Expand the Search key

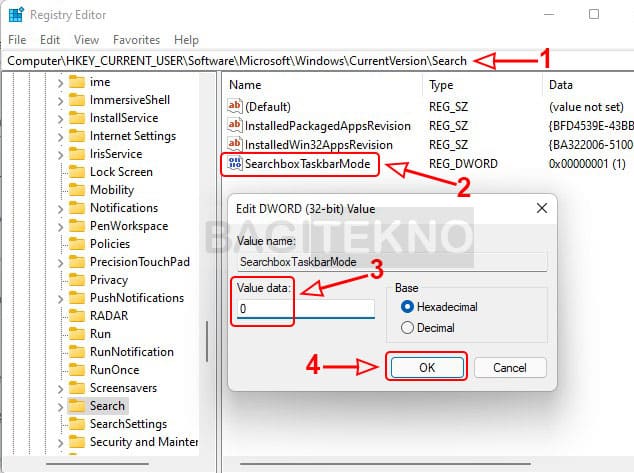60,406
